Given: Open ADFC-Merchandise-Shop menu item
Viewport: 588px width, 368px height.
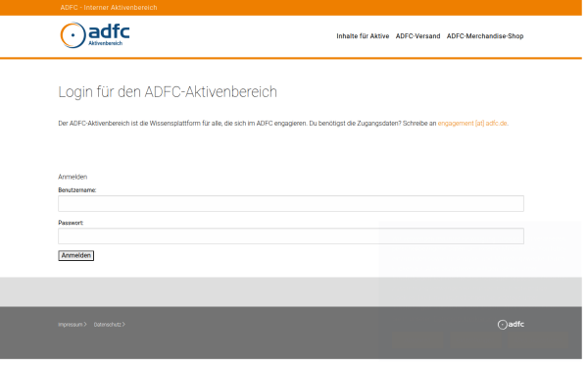Looking at the screenshot, I should (485, 36).
